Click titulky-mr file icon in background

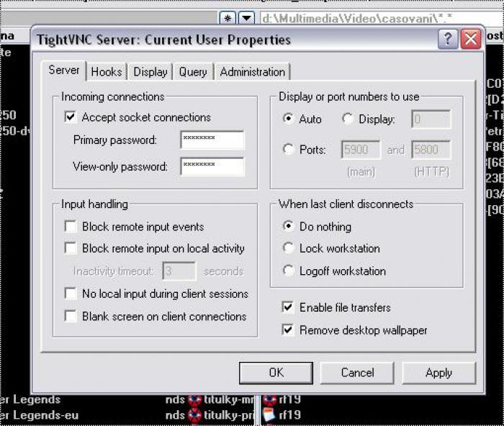coord(194,400)
